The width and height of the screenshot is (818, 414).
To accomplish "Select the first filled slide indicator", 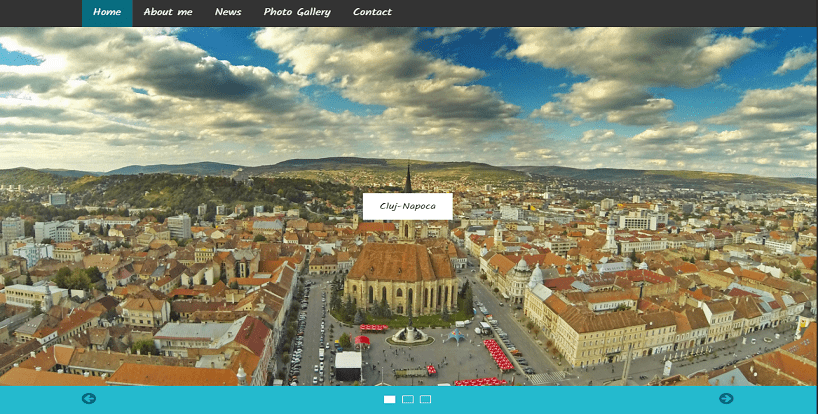I will pyautogui.click(x=390, y=399).
